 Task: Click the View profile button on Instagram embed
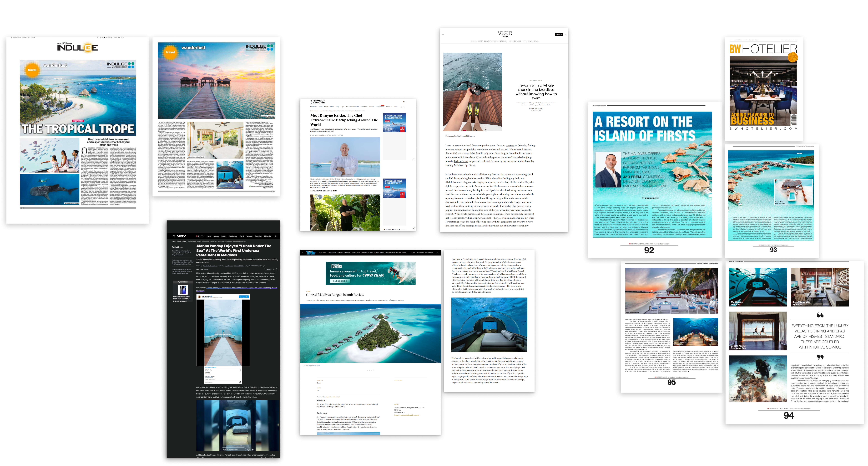(x=244, y=297)
